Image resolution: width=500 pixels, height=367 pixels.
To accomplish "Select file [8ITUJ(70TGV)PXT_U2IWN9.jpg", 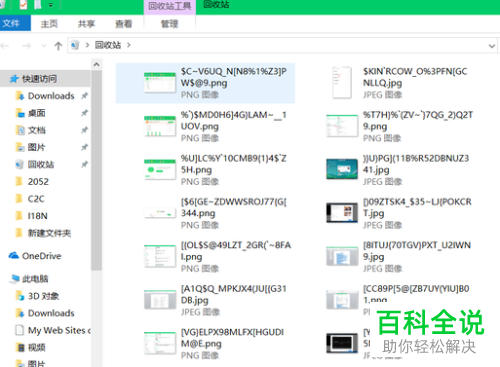I will tap(400, 257).
